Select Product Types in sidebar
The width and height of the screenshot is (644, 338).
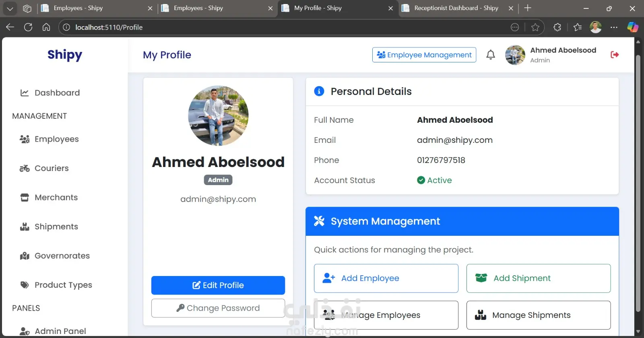point(56,285)
